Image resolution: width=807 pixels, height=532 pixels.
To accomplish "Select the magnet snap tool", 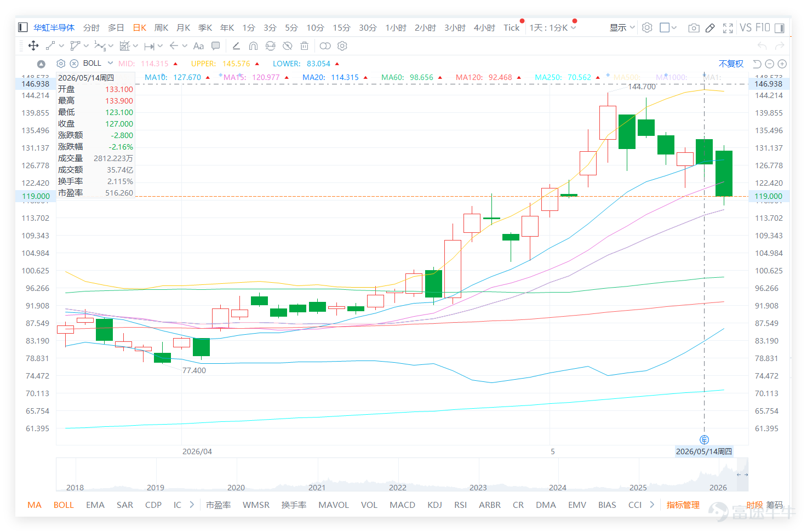I will (x=253, y=46).
